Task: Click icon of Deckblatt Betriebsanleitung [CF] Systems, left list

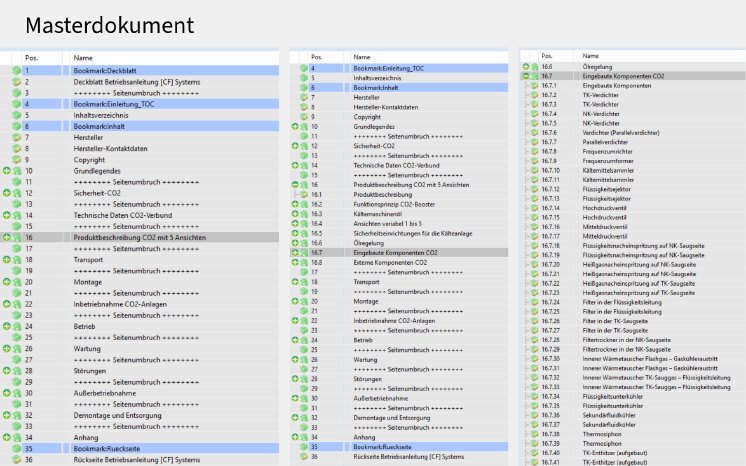Action: (x=17, y=82)
